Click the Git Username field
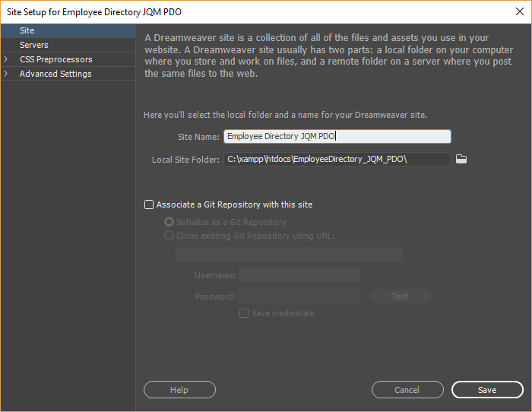Image resolution: width=532 pixels, height=412 pixels. click(x=299, y=275)
